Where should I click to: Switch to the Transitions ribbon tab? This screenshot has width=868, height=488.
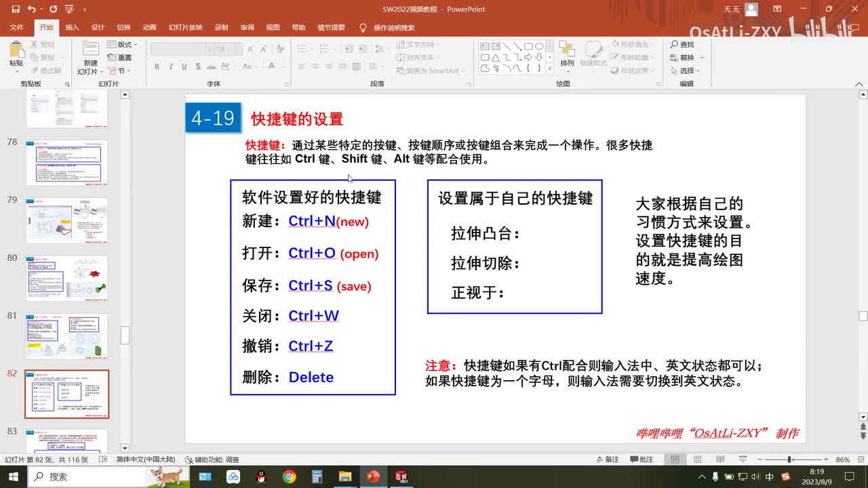123,28
